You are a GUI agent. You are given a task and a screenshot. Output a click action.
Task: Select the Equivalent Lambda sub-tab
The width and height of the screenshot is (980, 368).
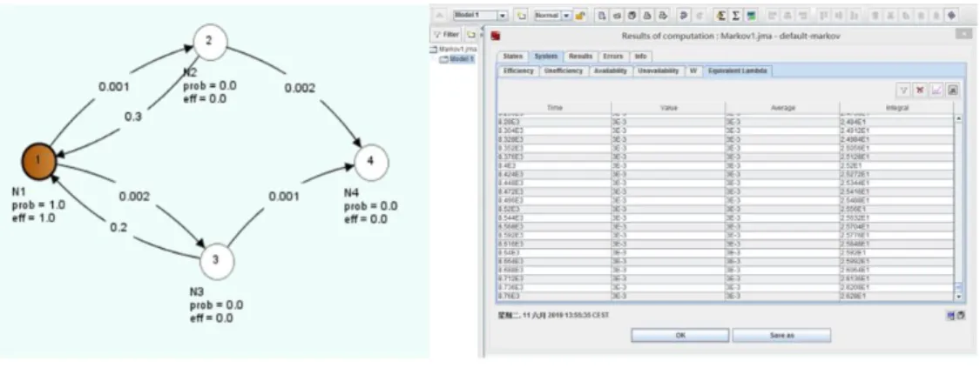pyautogui.click(x=738, y=71)
